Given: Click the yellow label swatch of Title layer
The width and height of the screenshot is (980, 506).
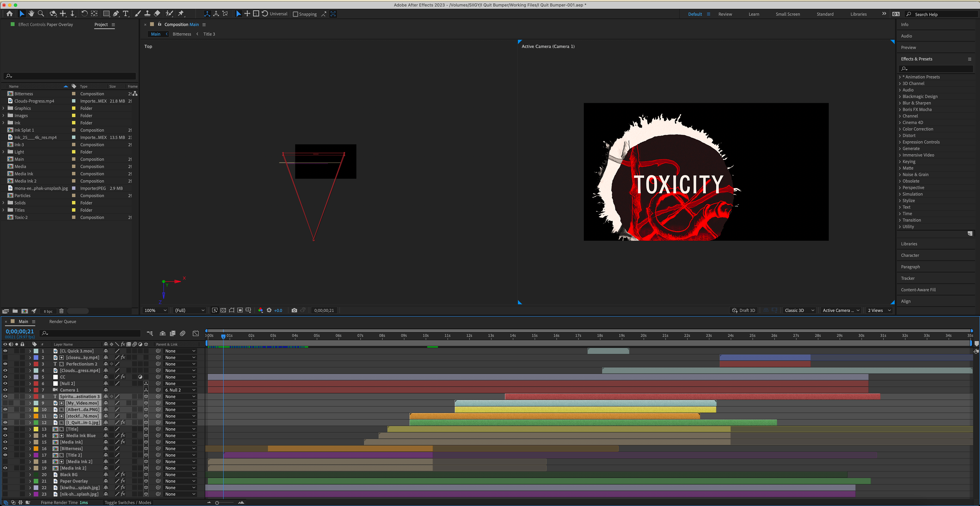Looking at the screenshot, I should point(36,429).
